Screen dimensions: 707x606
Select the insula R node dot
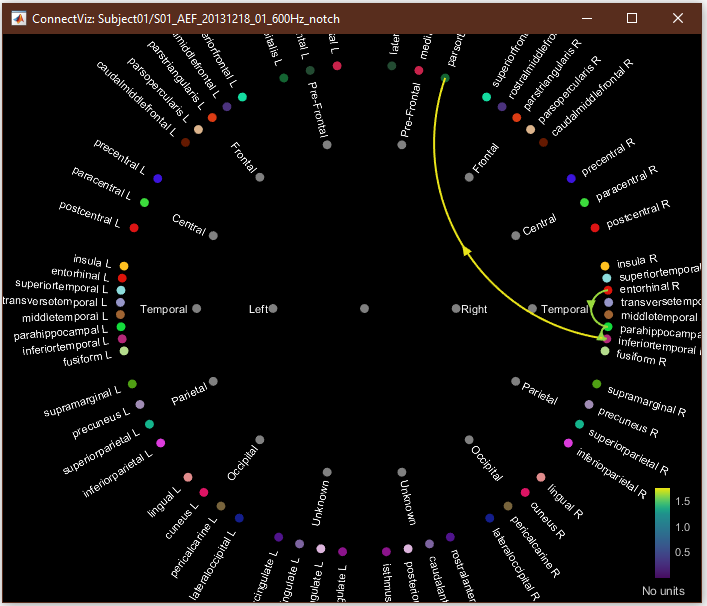point(605,266)
